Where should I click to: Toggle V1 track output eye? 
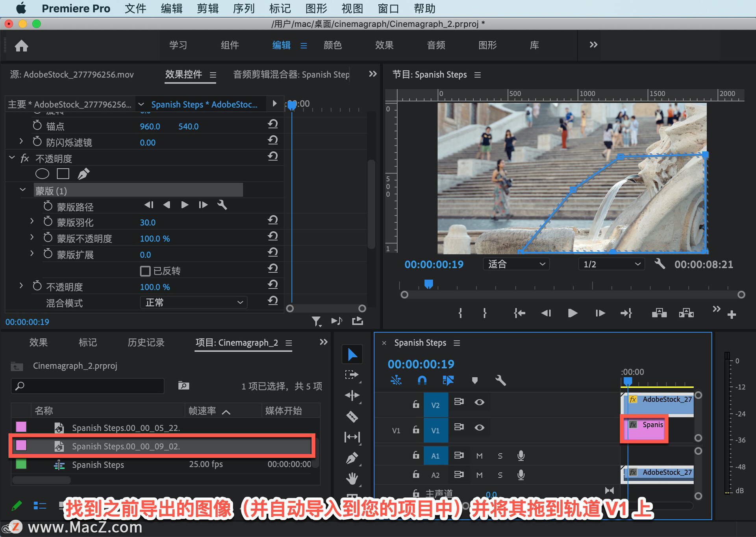tap(479, 428)
